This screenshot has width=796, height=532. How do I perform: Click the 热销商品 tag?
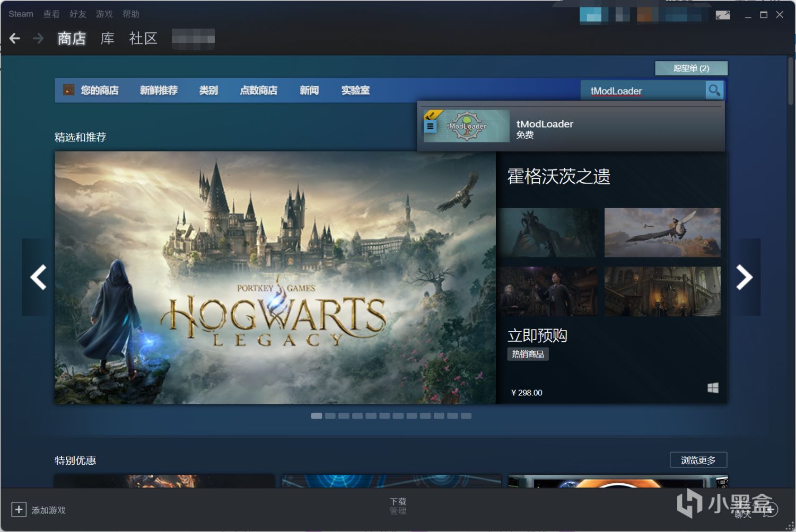coord(528,354)
